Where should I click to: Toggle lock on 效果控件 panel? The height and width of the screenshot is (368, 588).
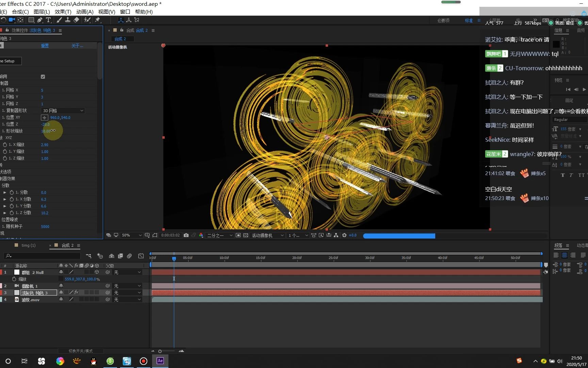[7, 30]
